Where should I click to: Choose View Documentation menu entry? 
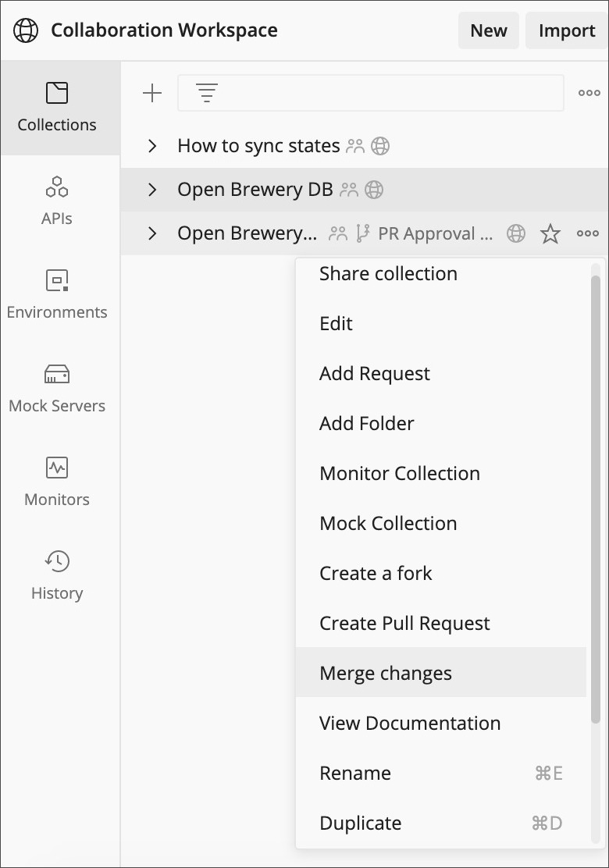pyautogui.click(x=441, y=723)
